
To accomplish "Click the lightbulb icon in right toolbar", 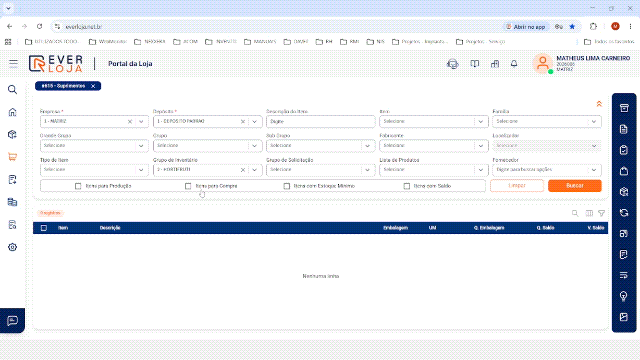I will click(x=624, y=296).
